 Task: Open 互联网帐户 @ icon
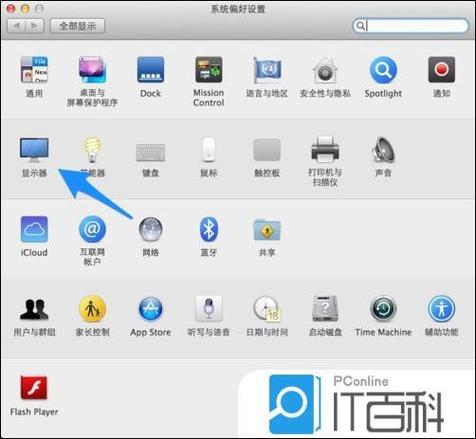[92, 229]
